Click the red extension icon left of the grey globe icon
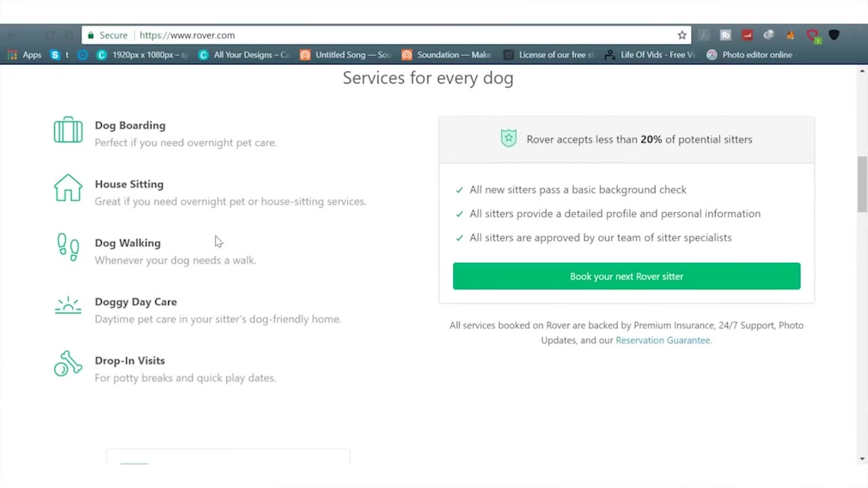 click(x=747, y=35)
